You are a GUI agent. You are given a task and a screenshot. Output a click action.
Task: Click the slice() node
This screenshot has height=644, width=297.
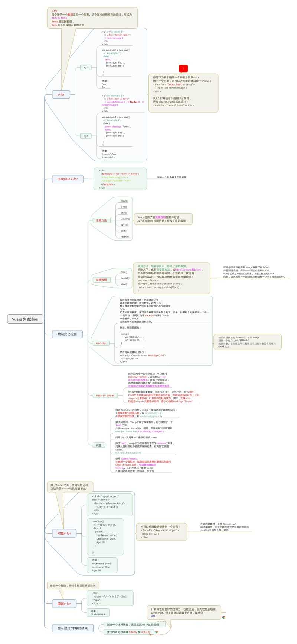pos(124,284)
